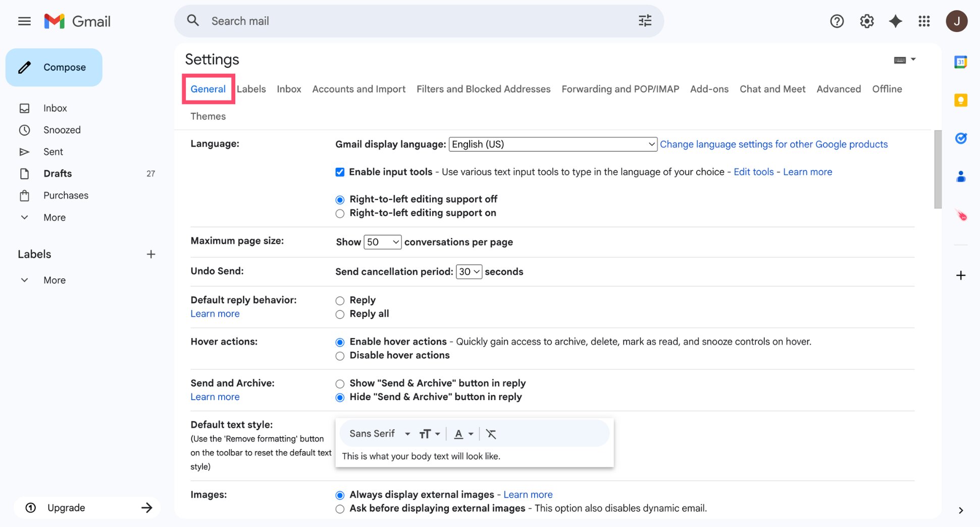Screen dimensions: 980x527
Task: Open the Settings gear icon
Action: tap(866, 21)
